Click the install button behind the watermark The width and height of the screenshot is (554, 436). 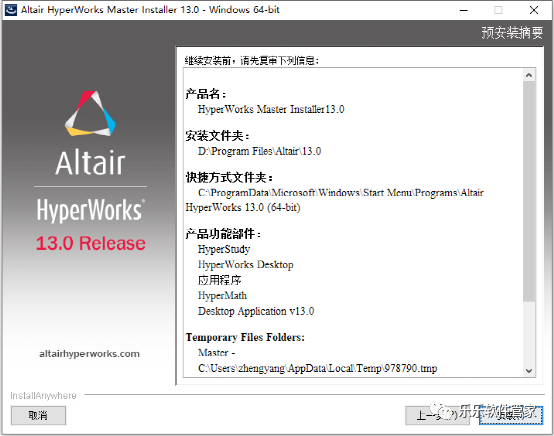coord(511,415)
